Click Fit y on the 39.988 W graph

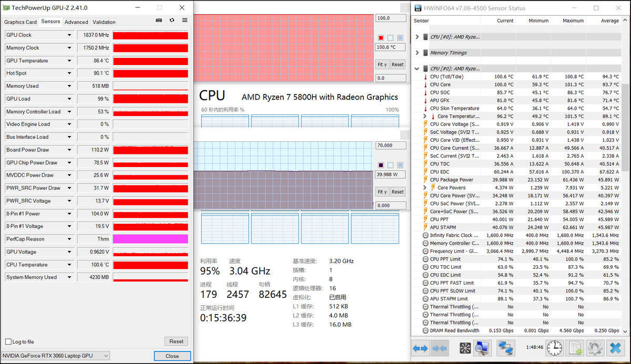pyautogui.click(x=382, y=192)
